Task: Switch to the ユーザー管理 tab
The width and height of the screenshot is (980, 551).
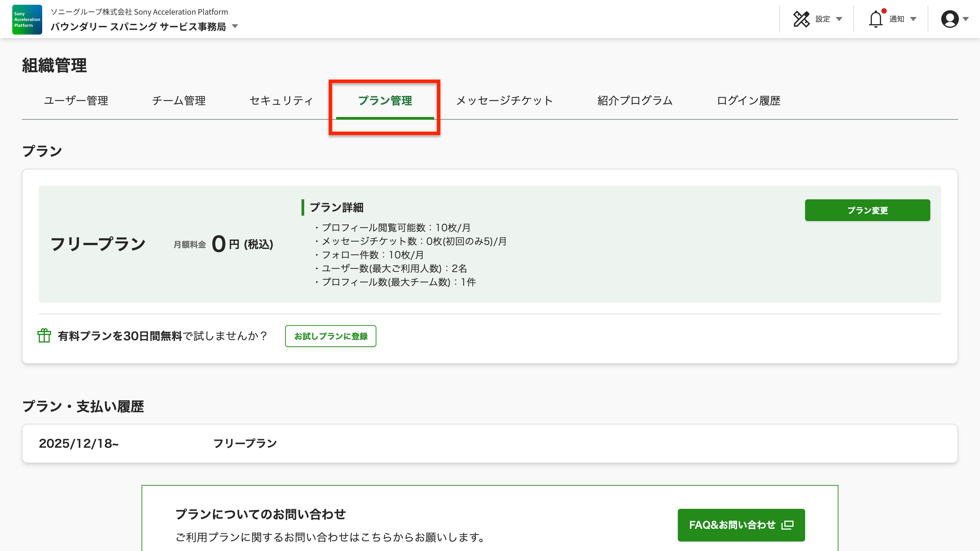Action: 76,101
